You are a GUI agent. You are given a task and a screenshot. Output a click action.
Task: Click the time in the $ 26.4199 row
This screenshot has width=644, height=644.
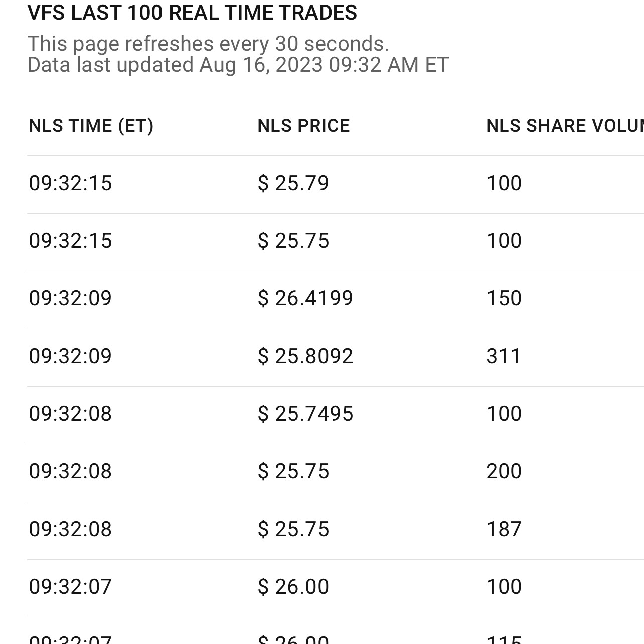71,298
